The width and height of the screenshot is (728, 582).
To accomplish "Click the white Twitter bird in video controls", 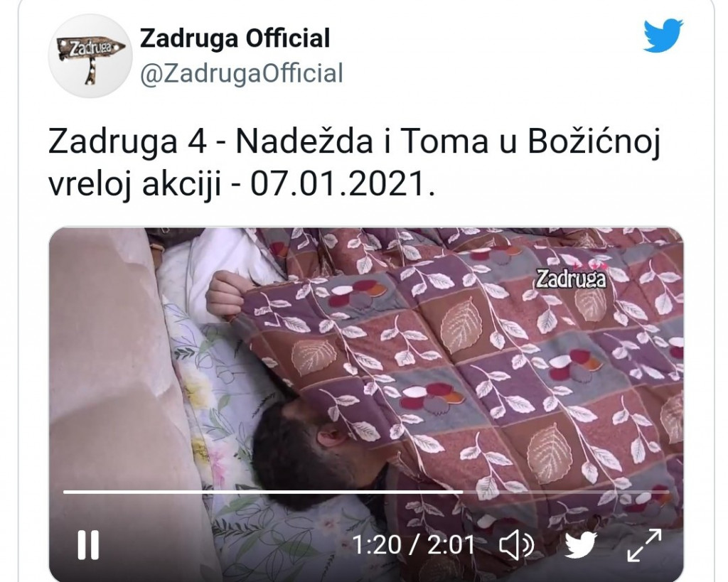I will (580, 545).
